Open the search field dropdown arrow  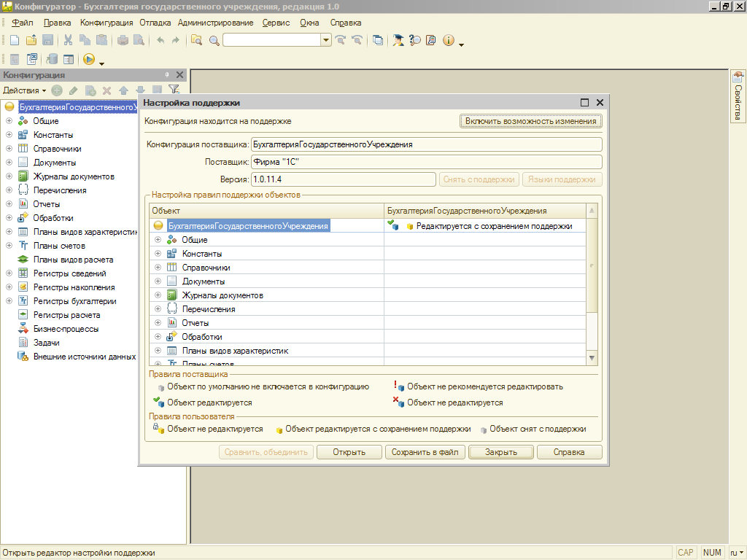pyautogui.click(x=326, y=40)
